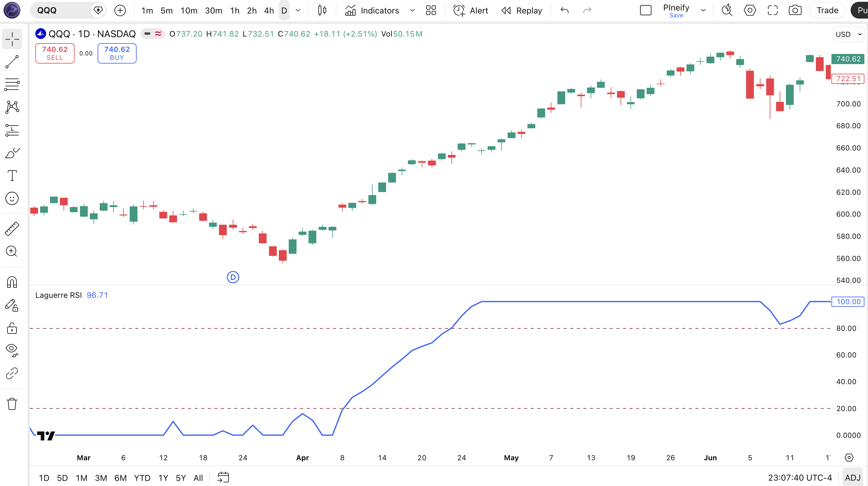The height and width of the screenshot is (486, 868).
Task: Set range to YTD
Action: pyautogui.click(x=142, y=478)
